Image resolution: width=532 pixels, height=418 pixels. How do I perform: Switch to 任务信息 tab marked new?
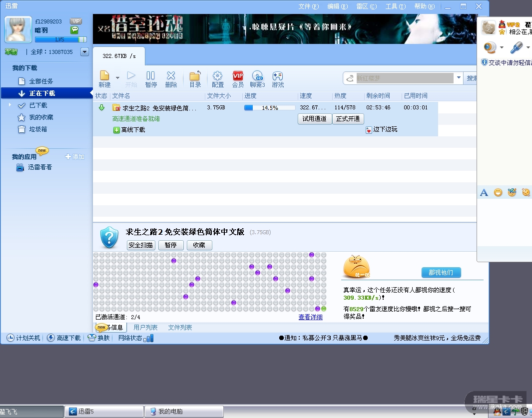[110, 328]
